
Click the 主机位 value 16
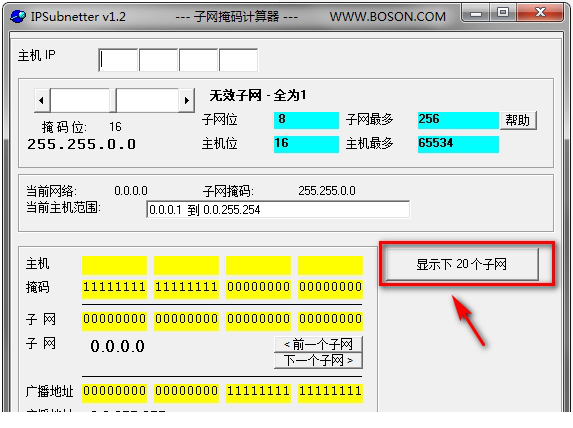306,144
